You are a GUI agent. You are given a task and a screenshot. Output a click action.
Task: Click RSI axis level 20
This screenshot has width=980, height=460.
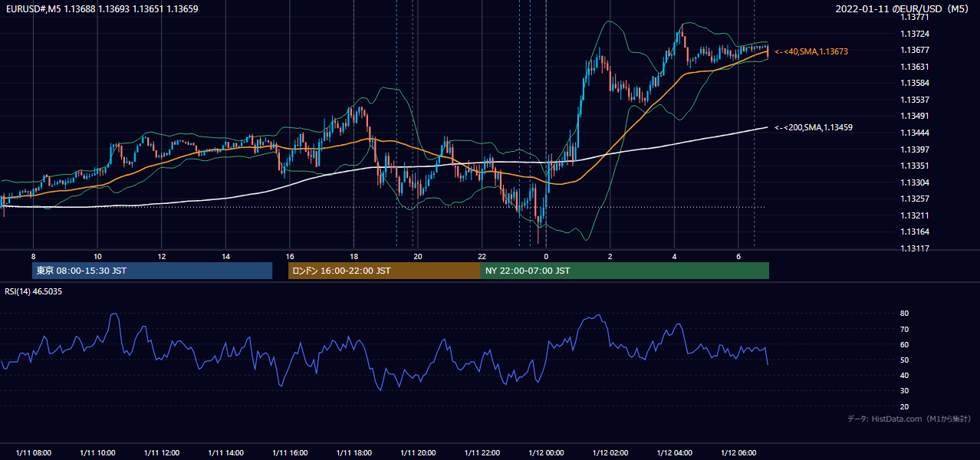click(905, 406)
